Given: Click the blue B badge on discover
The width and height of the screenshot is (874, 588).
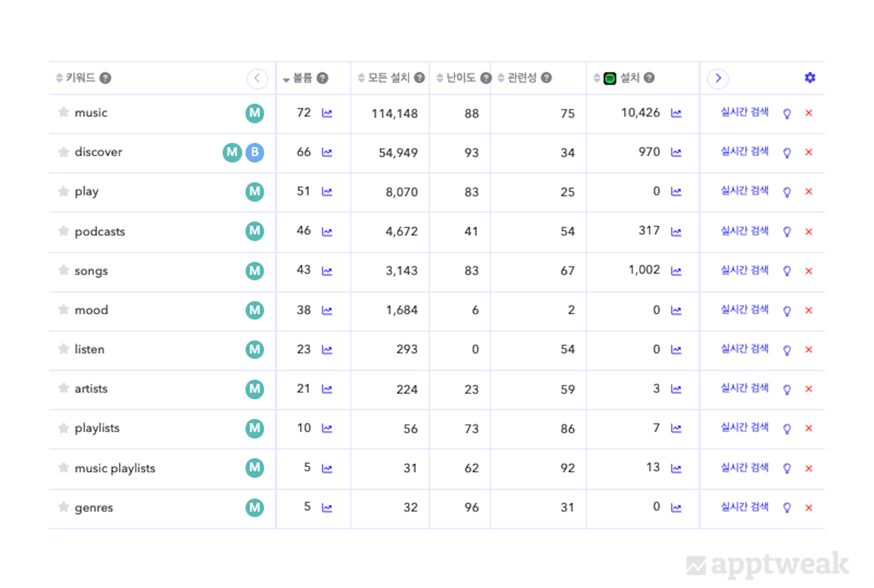Looking at the screenshot, I should click(x=255, y=152).
